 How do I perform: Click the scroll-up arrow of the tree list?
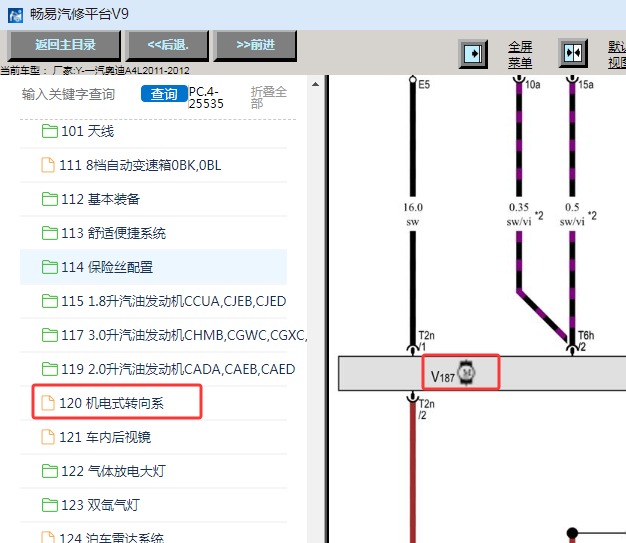tap(315, 84)
